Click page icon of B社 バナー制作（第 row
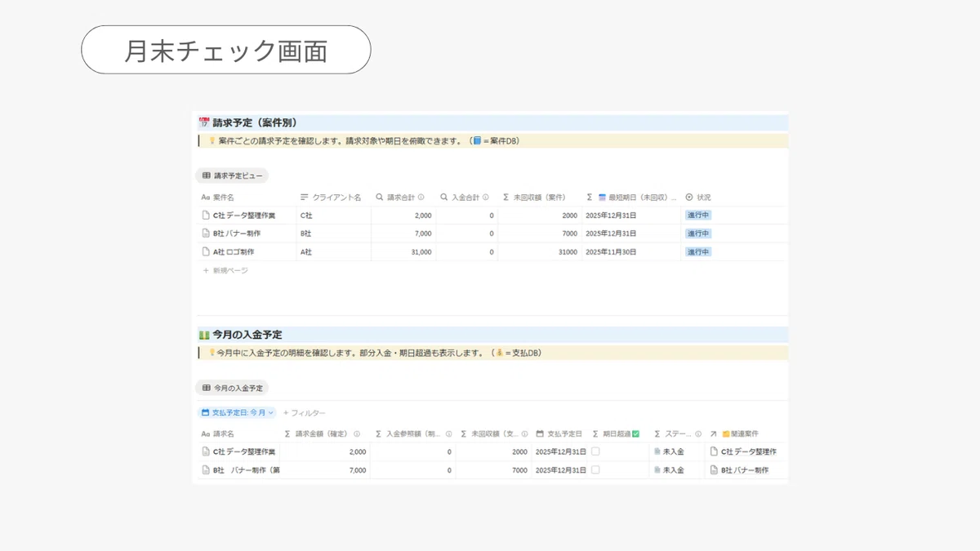The height and width of the screenshot is (551, 980). pyautogui.click(x=206, y=470)
